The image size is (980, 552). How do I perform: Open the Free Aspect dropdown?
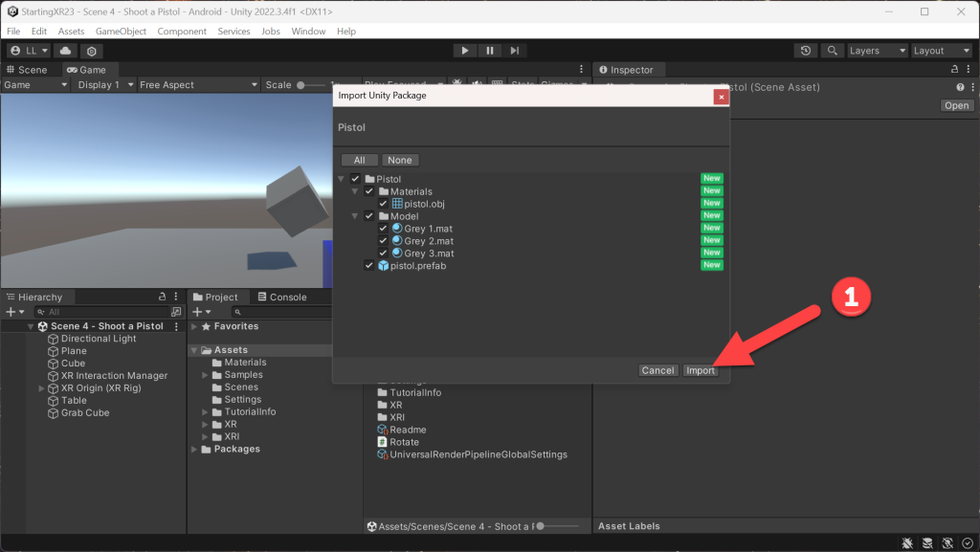point(197,85)
